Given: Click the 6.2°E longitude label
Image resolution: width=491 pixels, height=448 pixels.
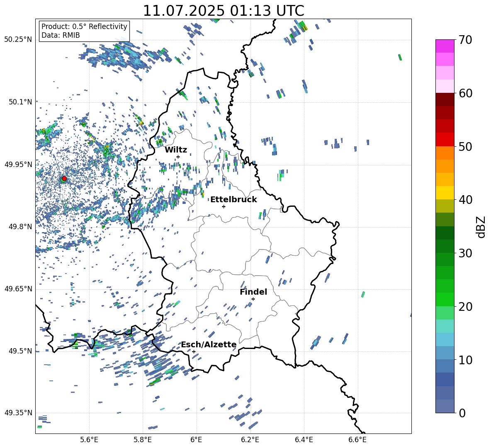Looking at the screenshot, I should (250, 440).
